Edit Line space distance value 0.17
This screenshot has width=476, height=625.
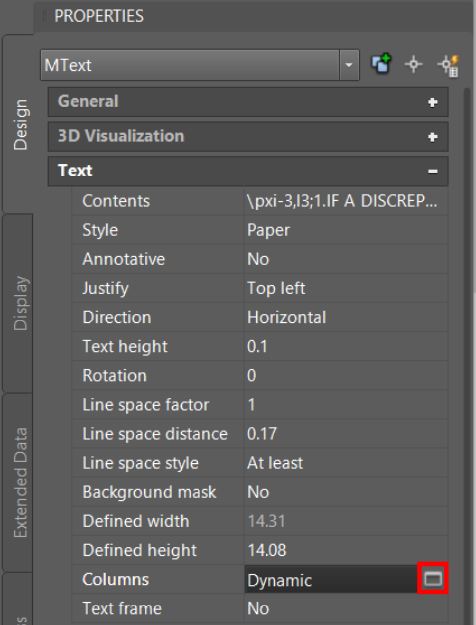346,434
